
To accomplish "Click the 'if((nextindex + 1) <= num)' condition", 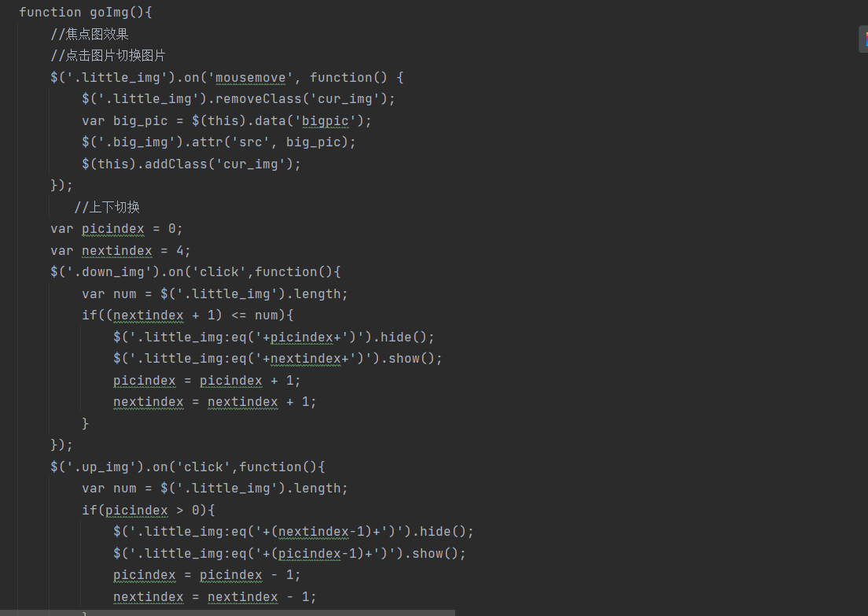I will point(187,315).
